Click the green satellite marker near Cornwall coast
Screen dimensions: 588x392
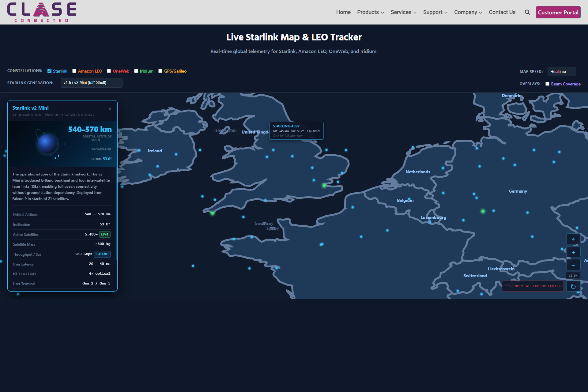coord(213,213)
